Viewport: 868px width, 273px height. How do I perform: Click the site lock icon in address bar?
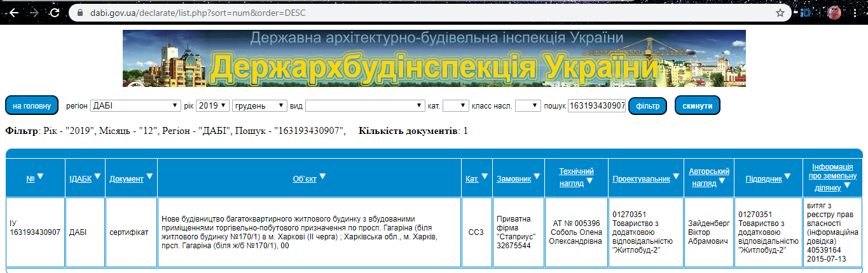pos(79,13)
